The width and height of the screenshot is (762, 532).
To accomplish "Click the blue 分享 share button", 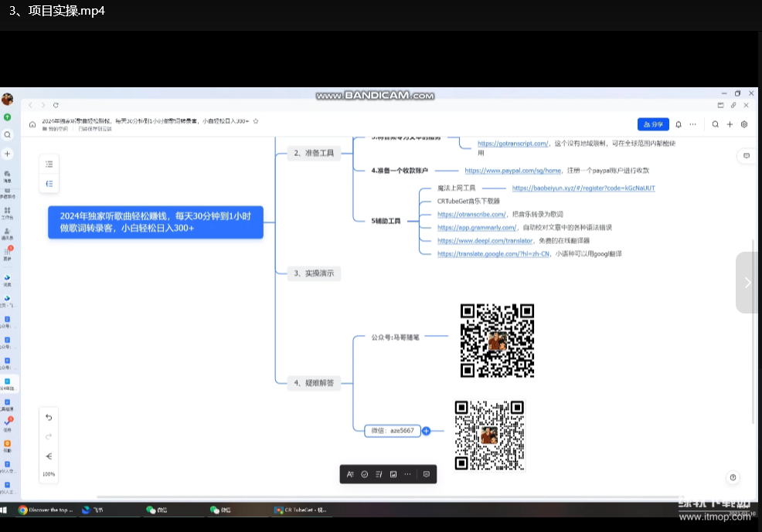I will click(653, 124).
